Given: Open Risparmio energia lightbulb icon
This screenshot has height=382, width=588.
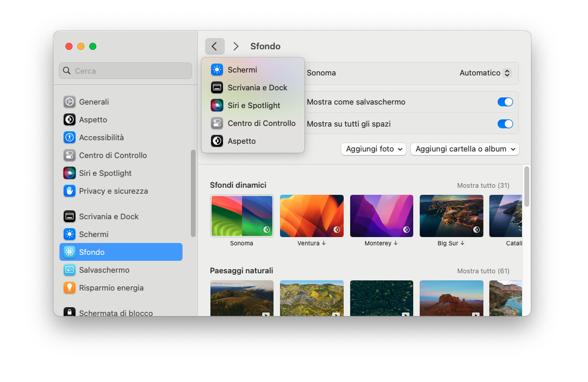Looking at the screenshot, I should click(70, 288).
